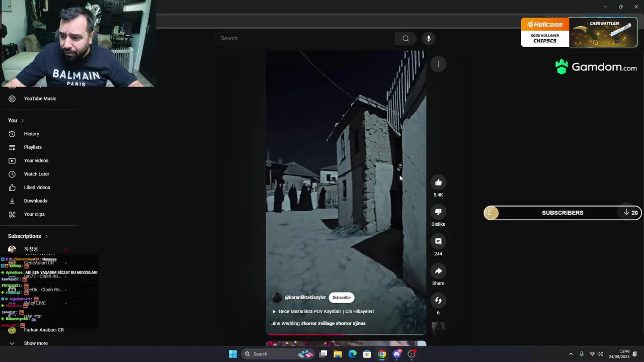Click the YouTube search magnifier button
The image size is (644, 362).
tap(406, 38)
